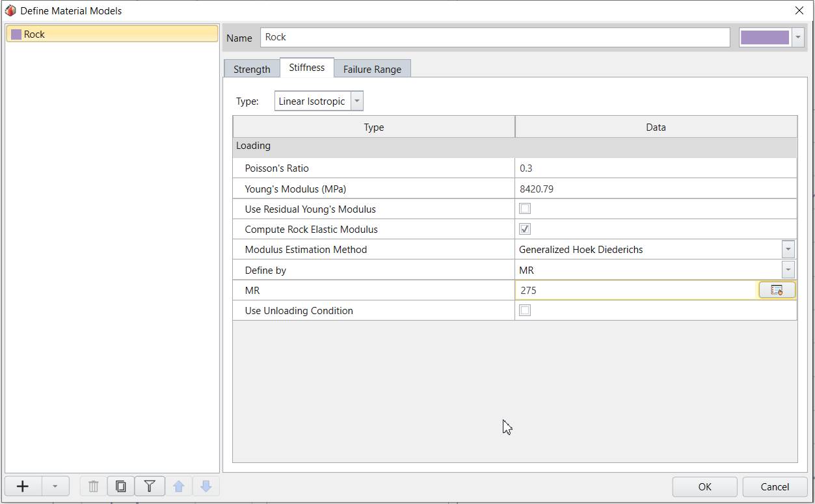Add a new material model
This screenshot has height=504, width=815.
[x=22, y=486]
